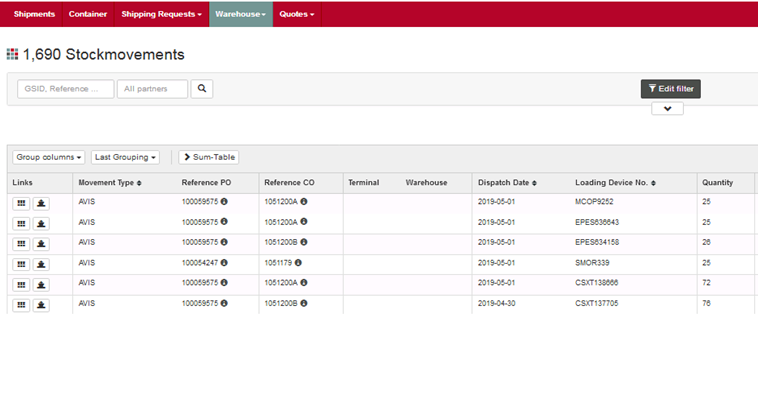Open the Shipments menu item
This screenshot has height=414, width=758.
click(x=34, y=14)
